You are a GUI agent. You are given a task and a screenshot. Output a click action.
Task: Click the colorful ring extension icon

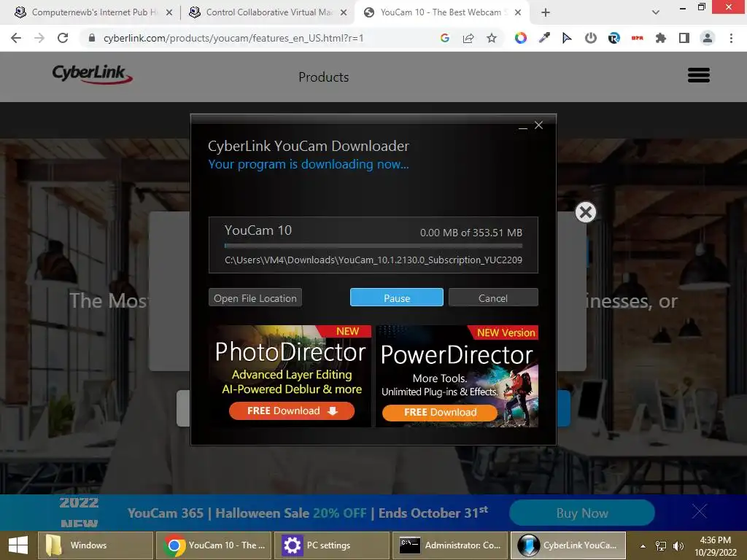point(521,38)
